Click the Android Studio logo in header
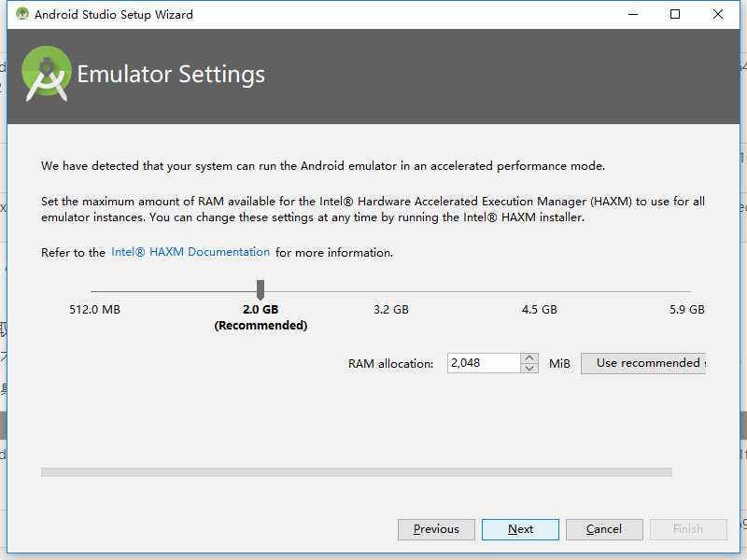The width and height of the screenshot is (747, 560). 46,74
